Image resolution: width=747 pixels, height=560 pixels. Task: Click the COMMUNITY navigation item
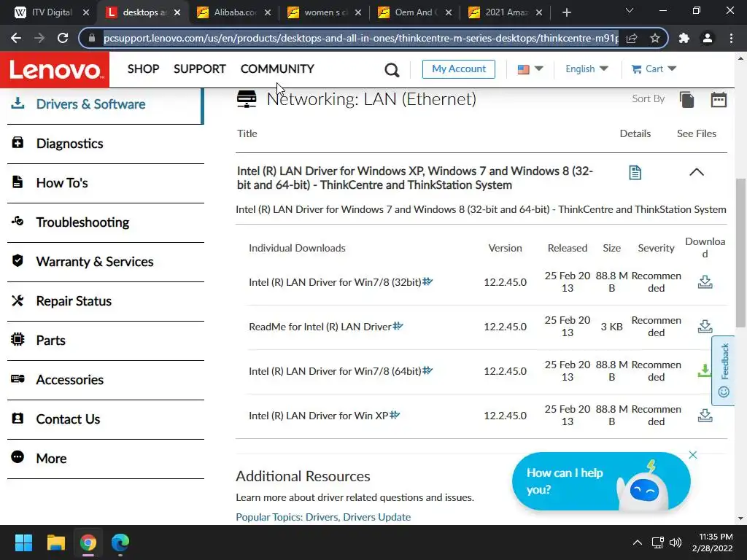click(x=277, y=69)
